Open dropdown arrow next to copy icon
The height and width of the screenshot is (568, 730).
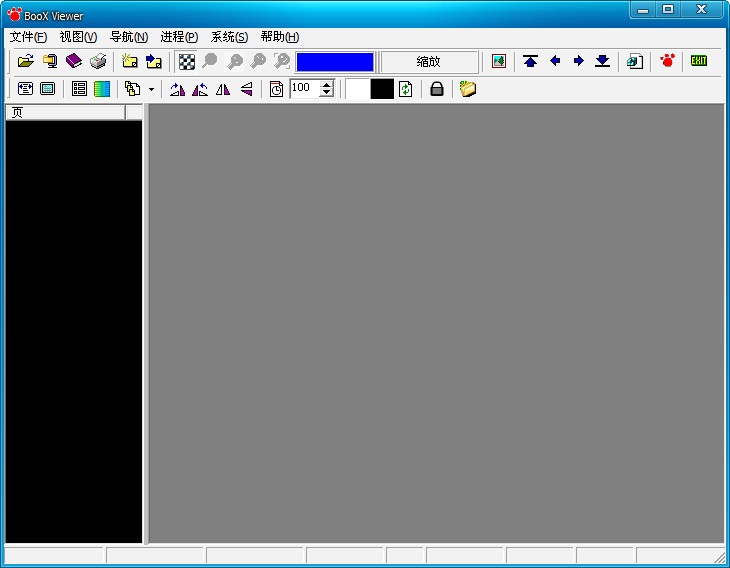pyautogui.click(x=151, y=89)
